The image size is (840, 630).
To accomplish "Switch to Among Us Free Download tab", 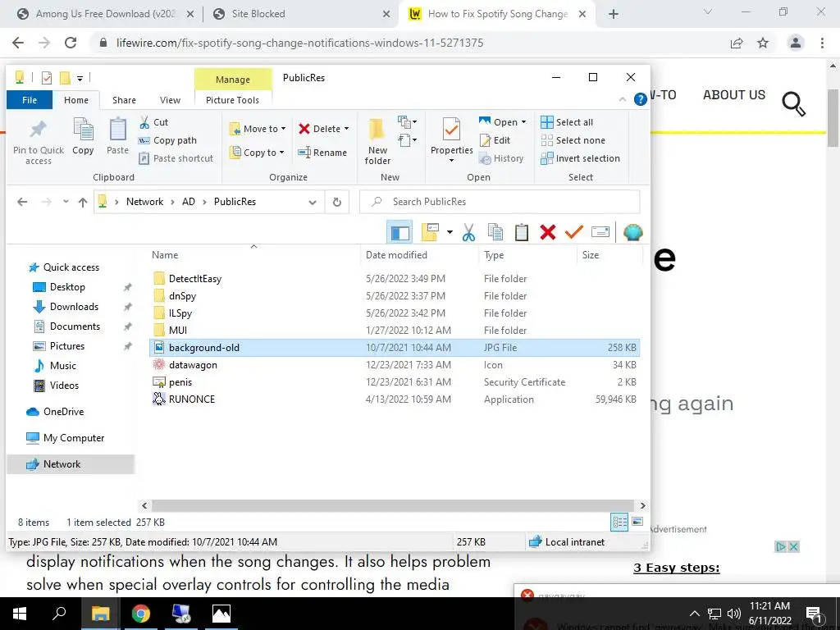I will pyautogui.click(x=106, y=14).
